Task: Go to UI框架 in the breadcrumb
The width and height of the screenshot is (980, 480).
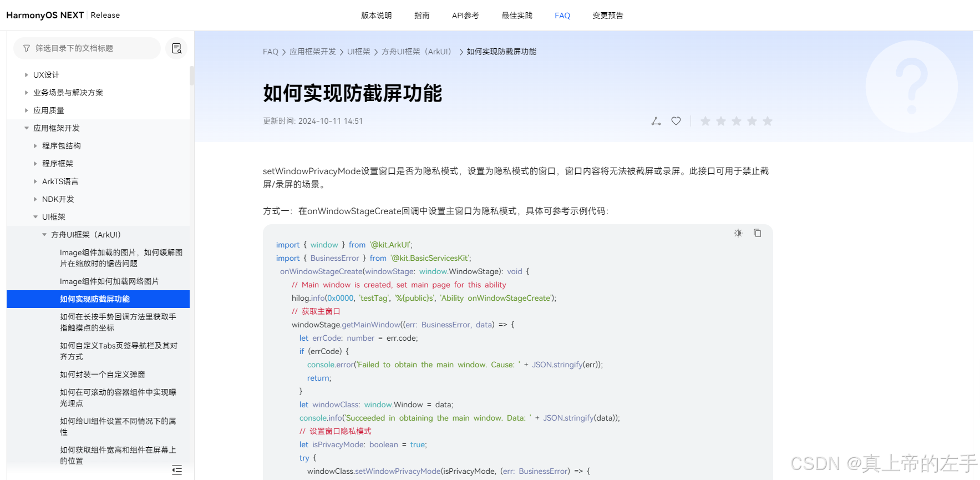Action: (x=359, y=52)
